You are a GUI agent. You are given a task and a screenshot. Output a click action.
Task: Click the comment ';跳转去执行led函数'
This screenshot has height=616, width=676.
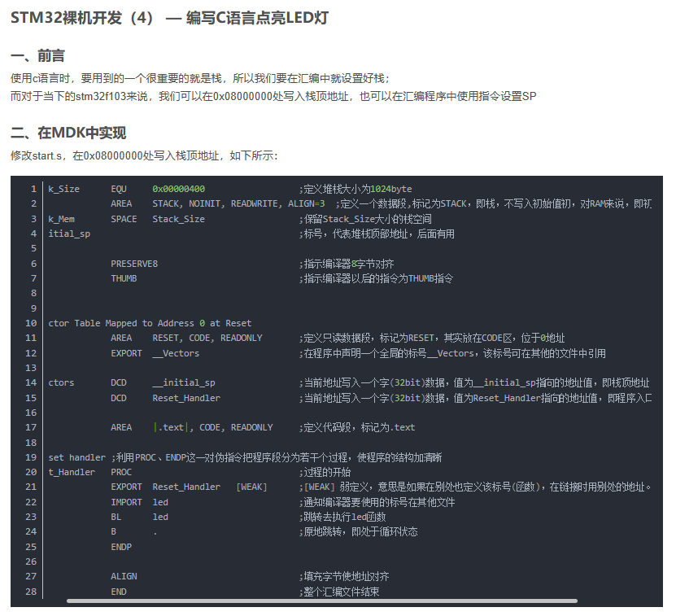342,517
